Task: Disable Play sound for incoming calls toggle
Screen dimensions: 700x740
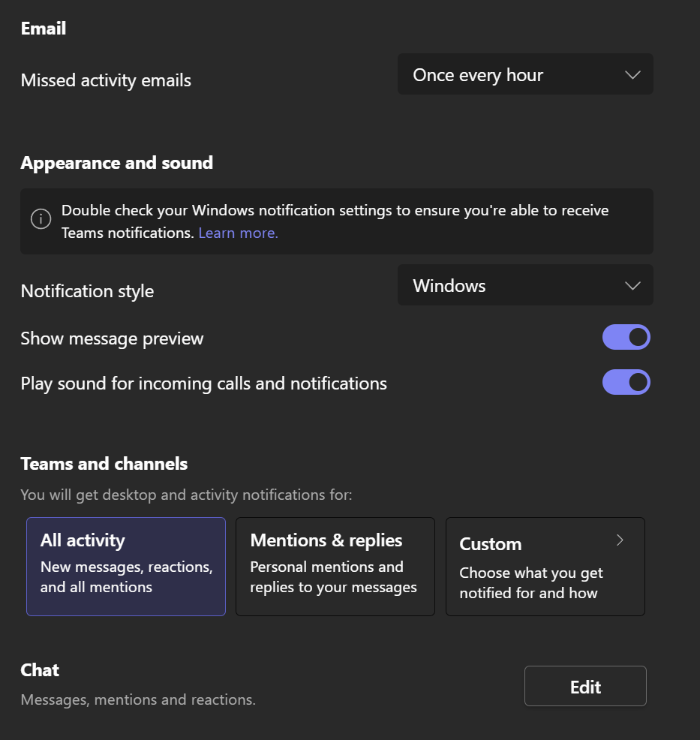Action: [626, 382]
